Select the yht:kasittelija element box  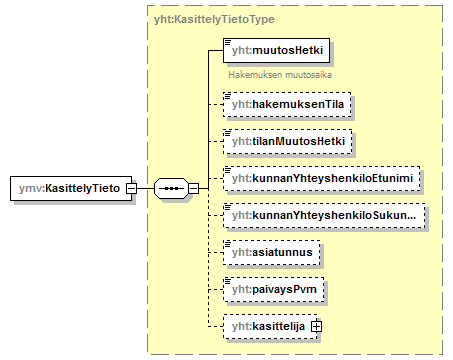(270, 326)
